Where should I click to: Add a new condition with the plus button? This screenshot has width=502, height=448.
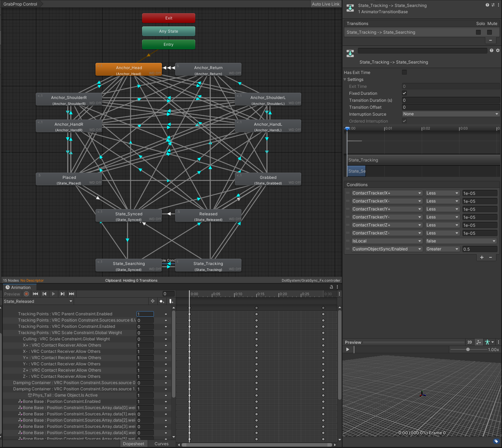[x=482, y=257]
